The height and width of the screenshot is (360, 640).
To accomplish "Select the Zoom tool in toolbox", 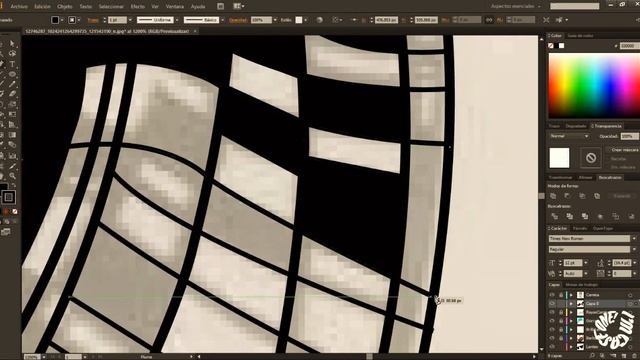I will click(x=12, y=176).
